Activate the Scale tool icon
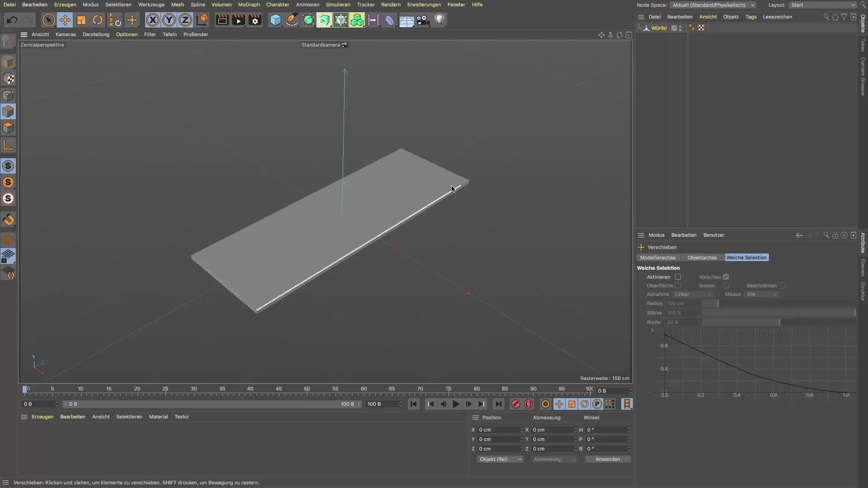The width and height of the screenshot is (868, 488). click(81, 20)
